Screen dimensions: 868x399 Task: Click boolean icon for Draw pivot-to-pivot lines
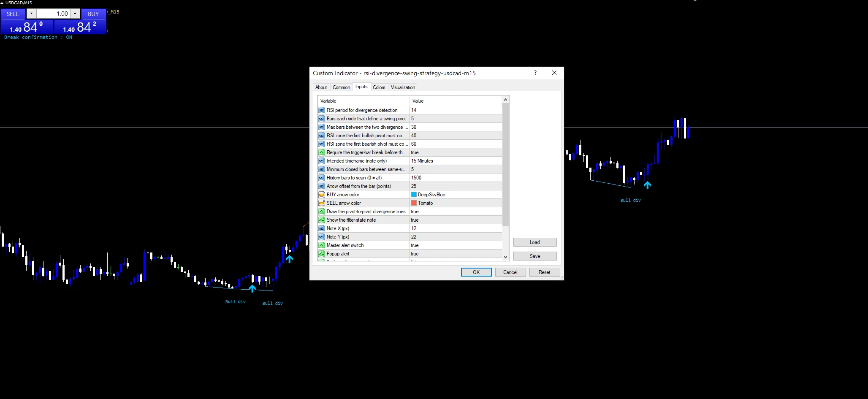click(x=322, y=212)
